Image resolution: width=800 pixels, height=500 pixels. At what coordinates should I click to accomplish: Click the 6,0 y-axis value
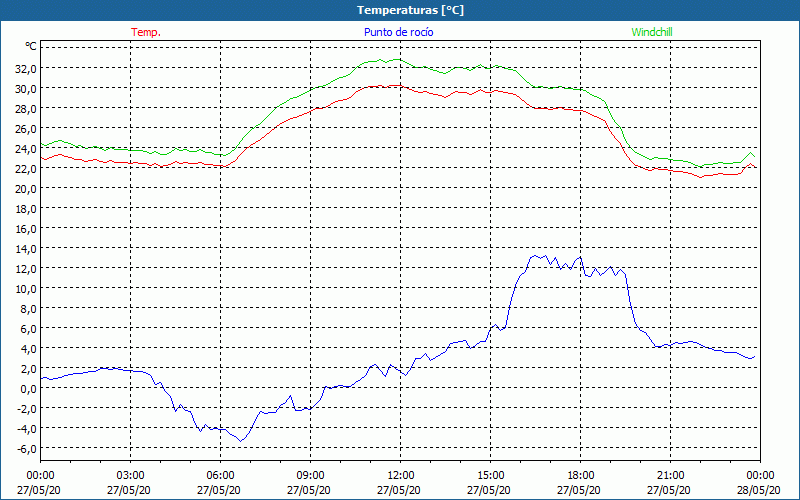point(29,329)
